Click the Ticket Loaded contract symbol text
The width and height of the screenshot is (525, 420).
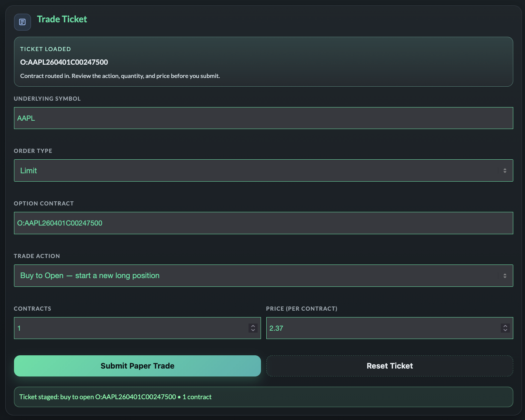[x=64, y=62]
